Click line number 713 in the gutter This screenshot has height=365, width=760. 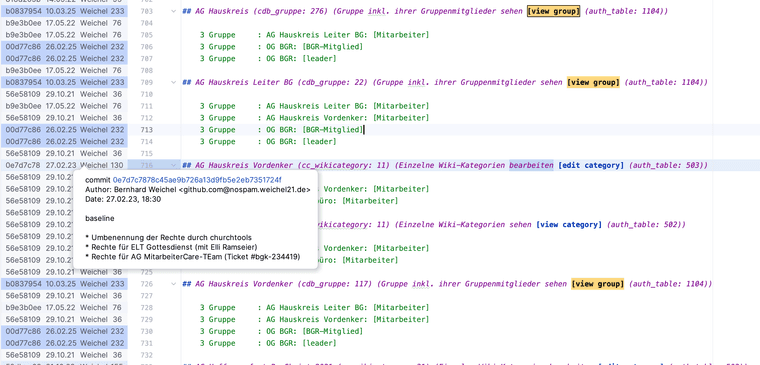tap(146, 129)
